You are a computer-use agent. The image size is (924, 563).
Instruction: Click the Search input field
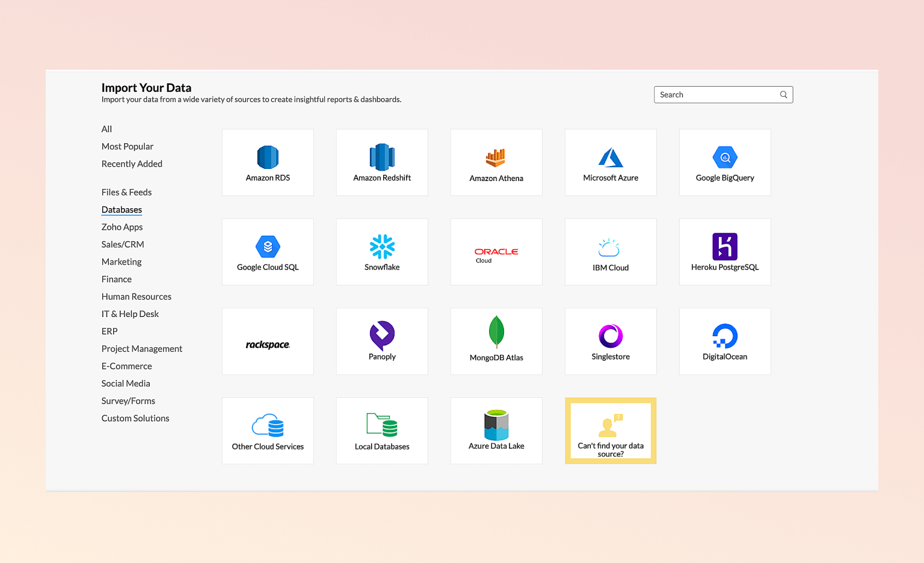tap(716, 94)
